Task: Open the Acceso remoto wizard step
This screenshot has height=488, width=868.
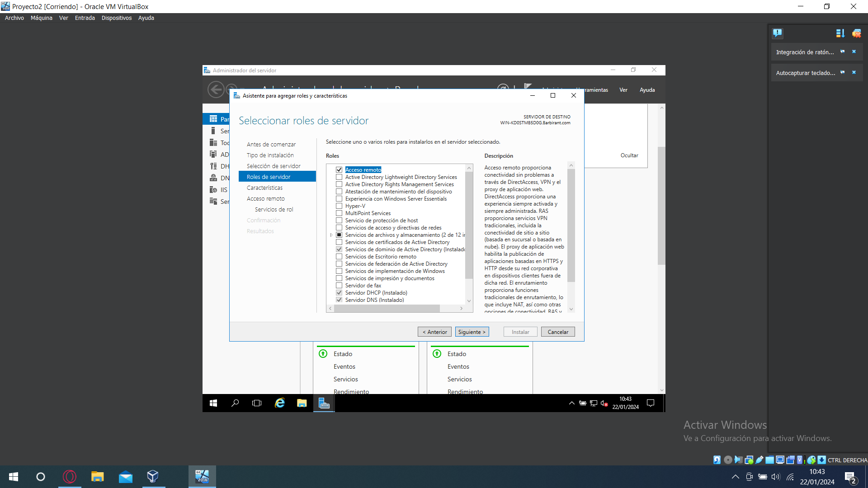Action: [x=266, y=199]
